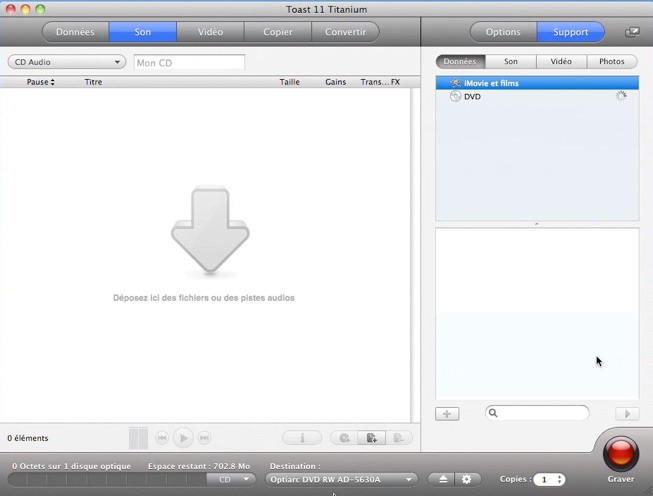Switch to the Vidéo project tab
Viewport: 653px width, 496px height.
pyautogui.click(x=210, y=32)
